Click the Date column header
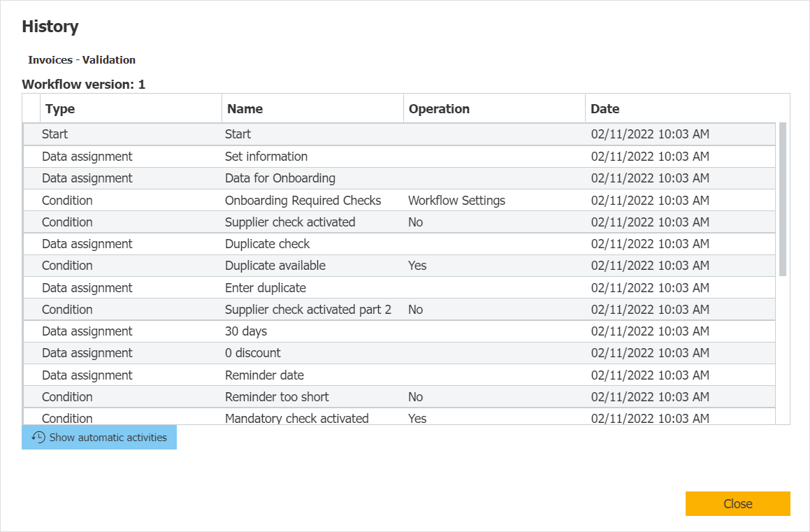This screenshot has height=532, width=810. [x=605, y=108]
